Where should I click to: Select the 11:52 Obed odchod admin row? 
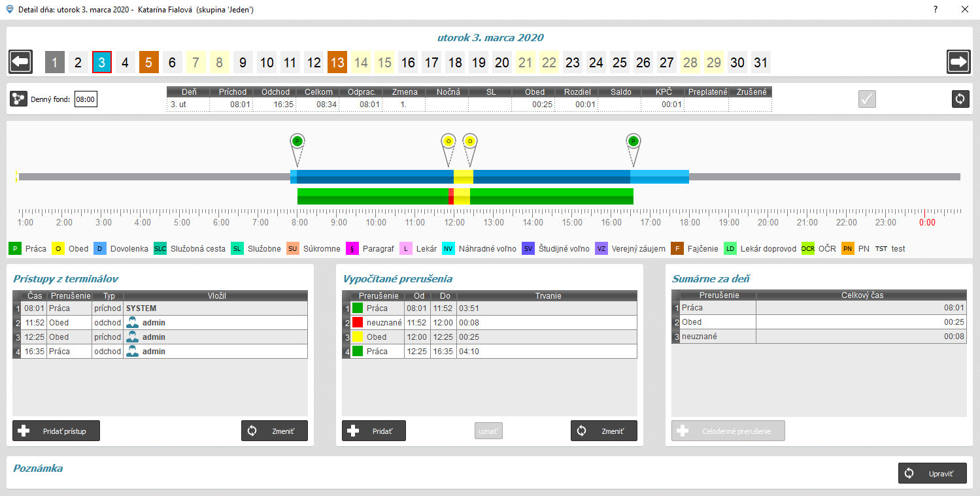click(x=160, y=322)
